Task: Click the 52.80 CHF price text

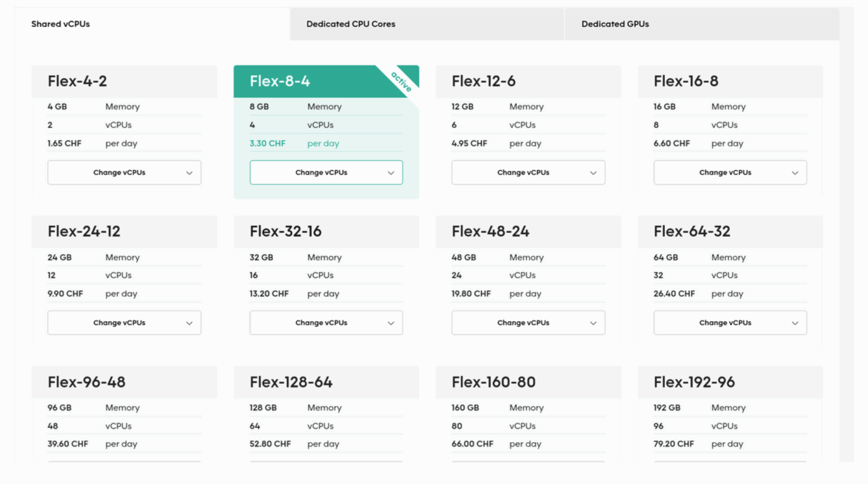Action: coord(270,444)
